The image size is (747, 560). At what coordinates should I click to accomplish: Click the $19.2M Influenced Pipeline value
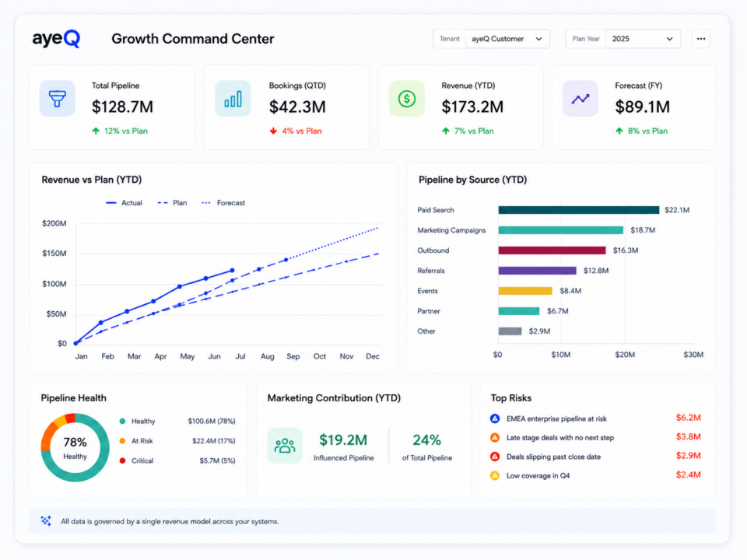(343, 440)
